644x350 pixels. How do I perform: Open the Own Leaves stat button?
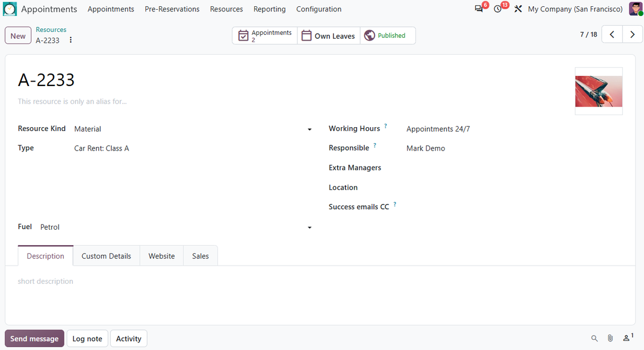pyautogui.click(x=329, y=35)
